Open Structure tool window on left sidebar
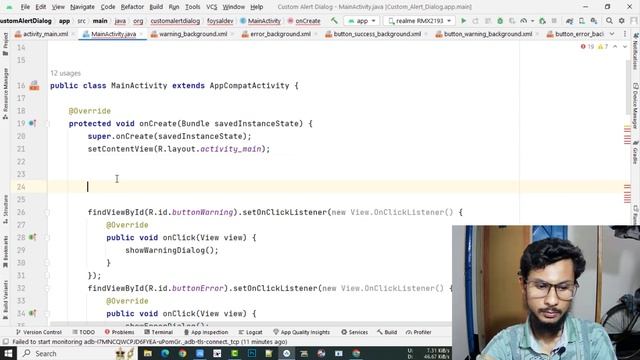Viewport: 640px width, 360px height. pyautogui.click(x=5, y=209)
